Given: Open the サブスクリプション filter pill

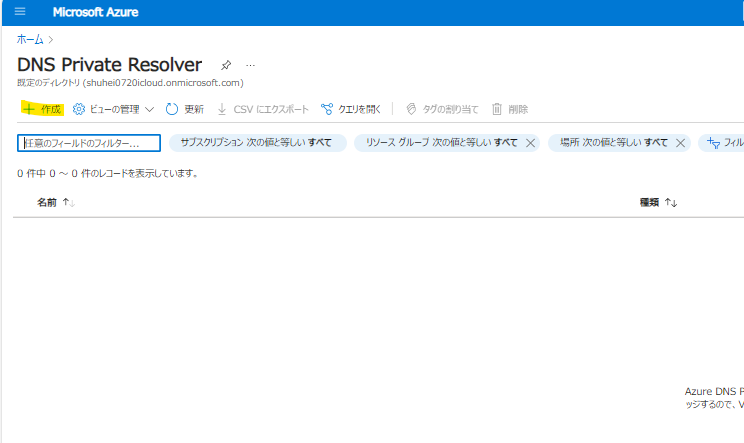Looking at the screenshot, I should [x=258, y=143].
